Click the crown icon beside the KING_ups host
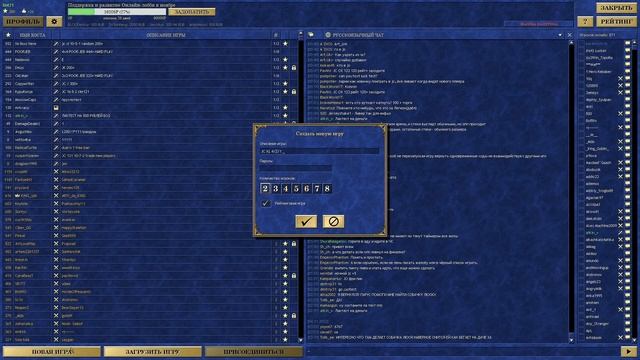The image size is (640, 360). [x=18, y=196]
